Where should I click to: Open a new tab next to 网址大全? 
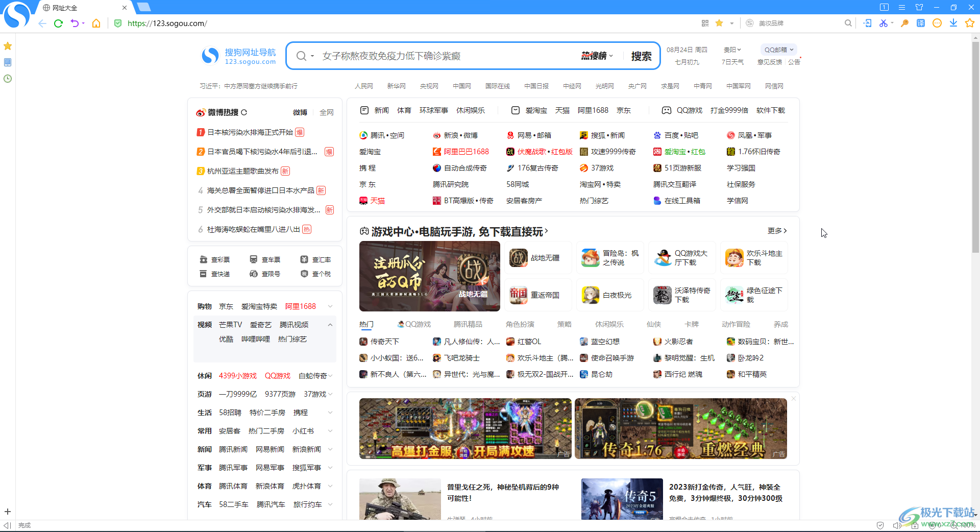[x=144, y=7]
